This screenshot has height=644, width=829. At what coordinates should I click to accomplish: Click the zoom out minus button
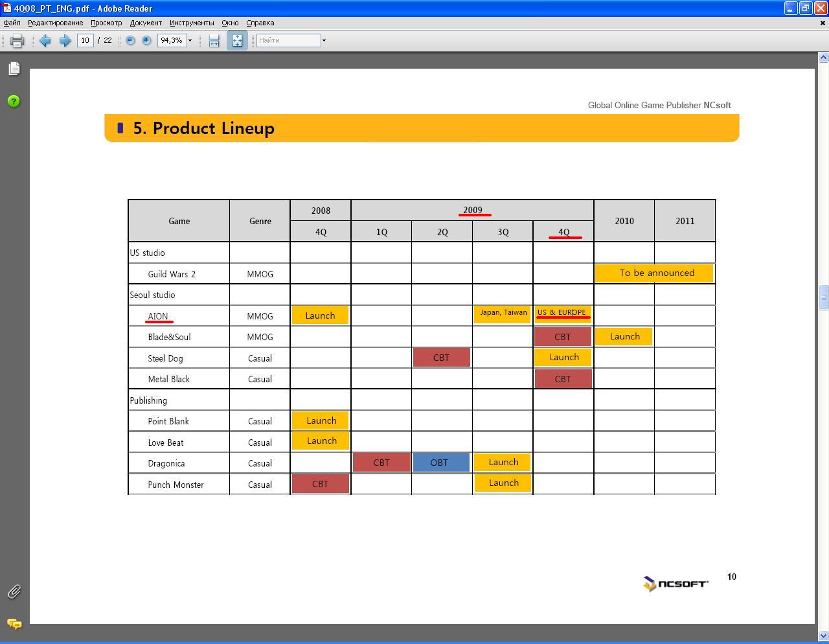tap(130, 40)
